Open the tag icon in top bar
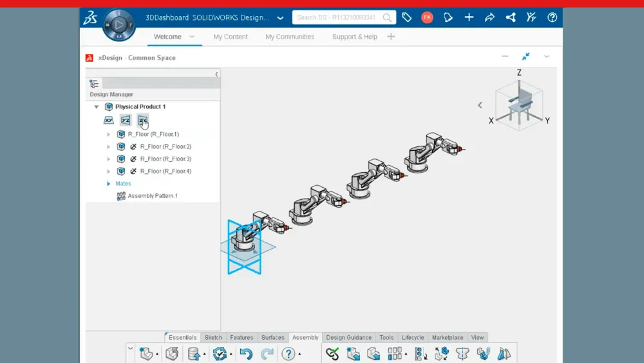The height and width of the screenshot is (363, 644). pos(406,17)
